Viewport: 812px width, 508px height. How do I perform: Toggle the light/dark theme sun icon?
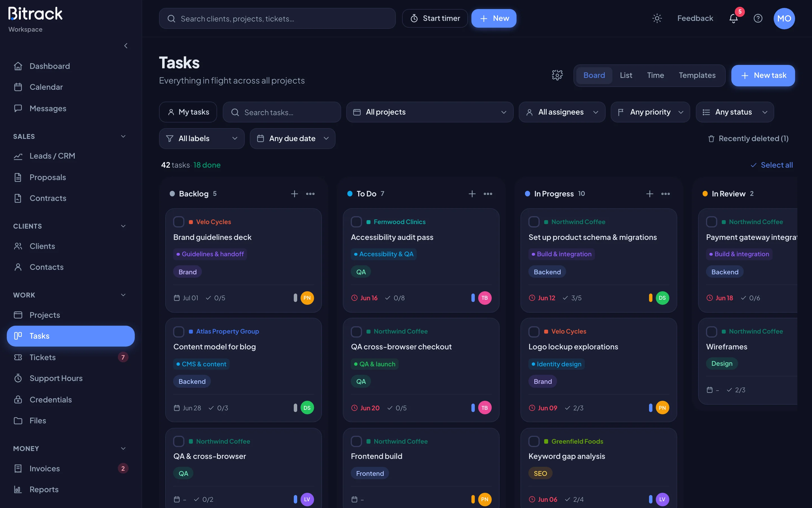[657, 18]
